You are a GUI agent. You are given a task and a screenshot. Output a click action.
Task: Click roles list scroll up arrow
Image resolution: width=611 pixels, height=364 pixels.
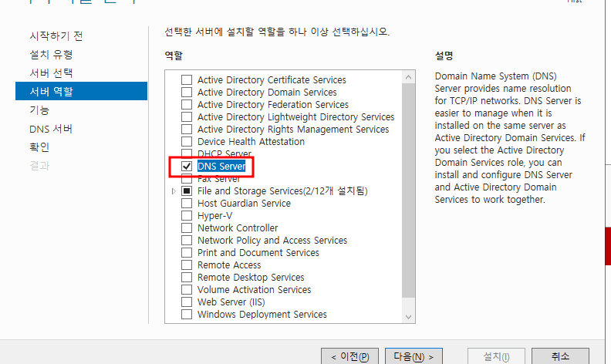[x=408, y=77]
